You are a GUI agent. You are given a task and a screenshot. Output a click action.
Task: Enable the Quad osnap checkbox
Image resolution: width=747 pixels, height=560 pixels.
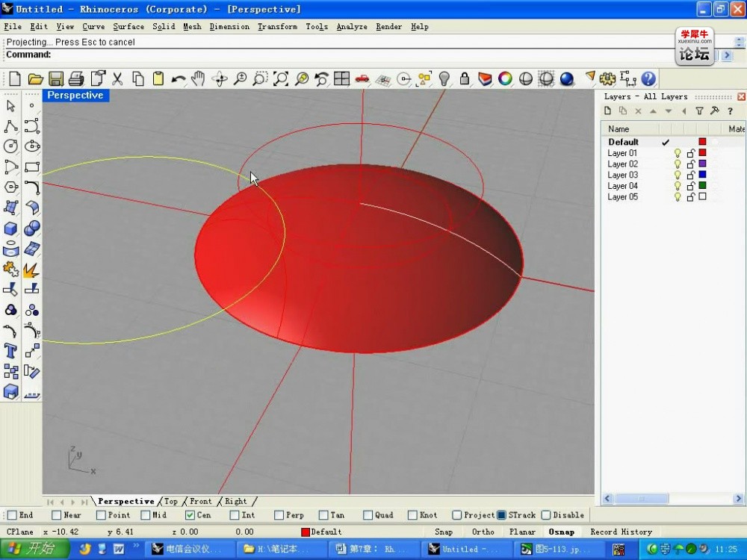pos(368,514)
